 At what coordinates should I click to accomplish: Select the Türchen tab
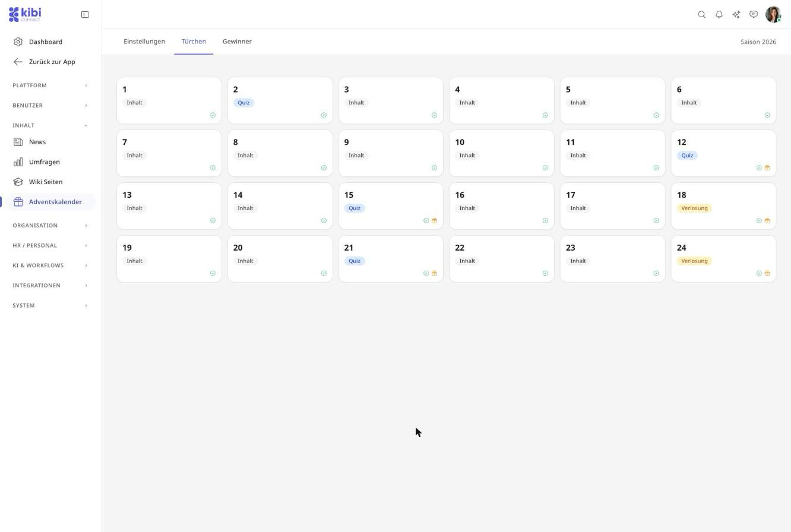tap(194, 42)
